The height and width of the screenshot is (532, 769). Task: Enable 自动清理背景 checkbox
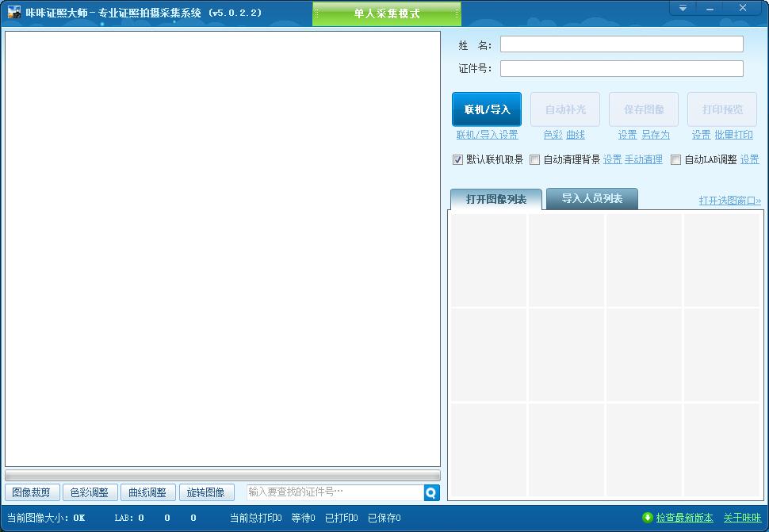(x=535, y=160)
